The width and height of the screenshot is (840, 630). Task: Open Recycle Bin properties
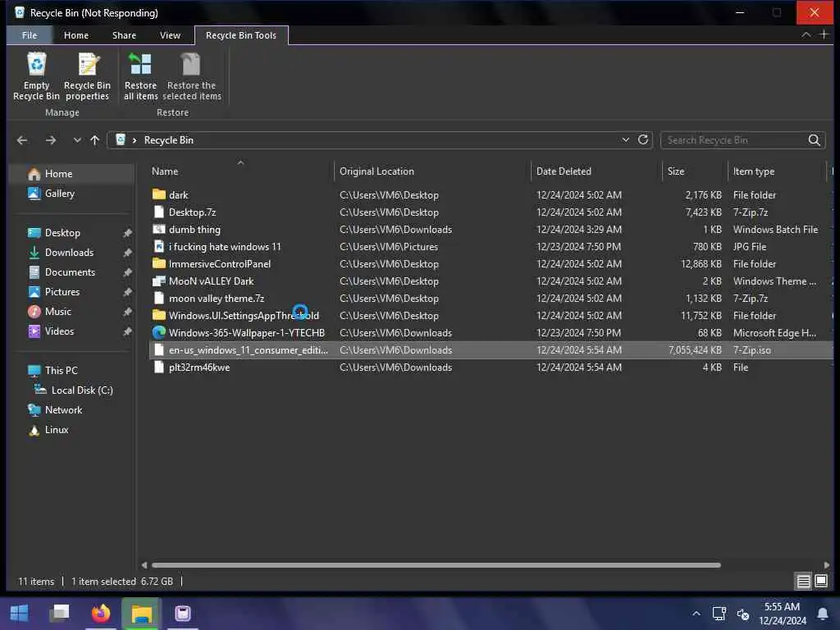tap(87, 75)
